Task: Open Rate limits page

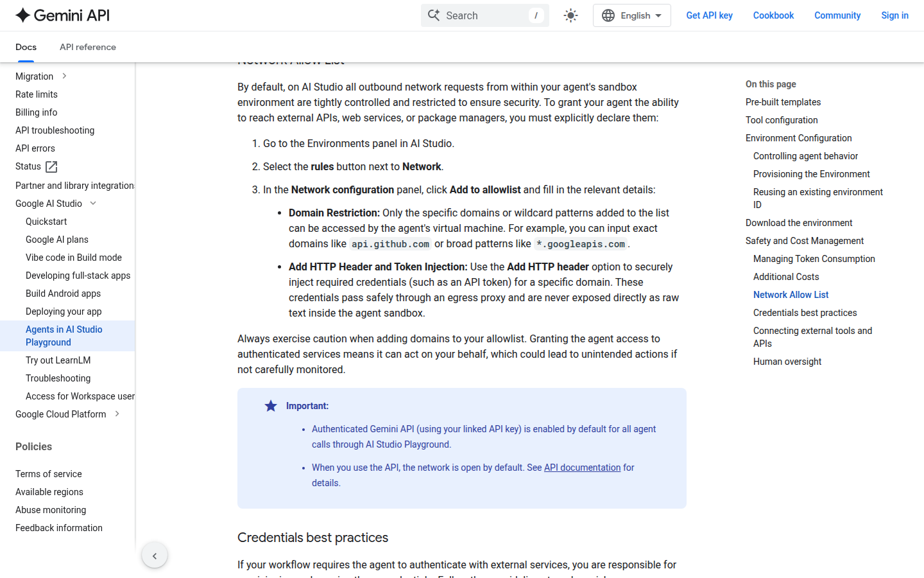Action: [37, 94]
